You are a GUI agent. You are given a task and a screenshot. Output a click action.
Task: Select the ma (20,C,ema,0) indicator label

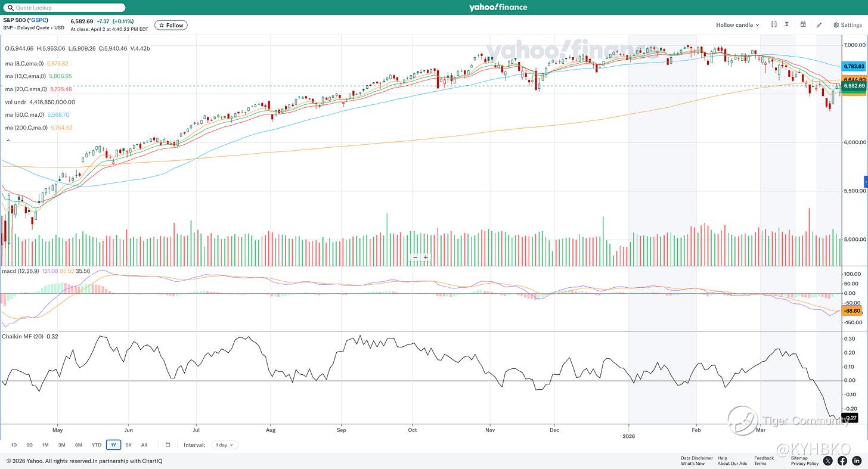click(x=25, y=89)
